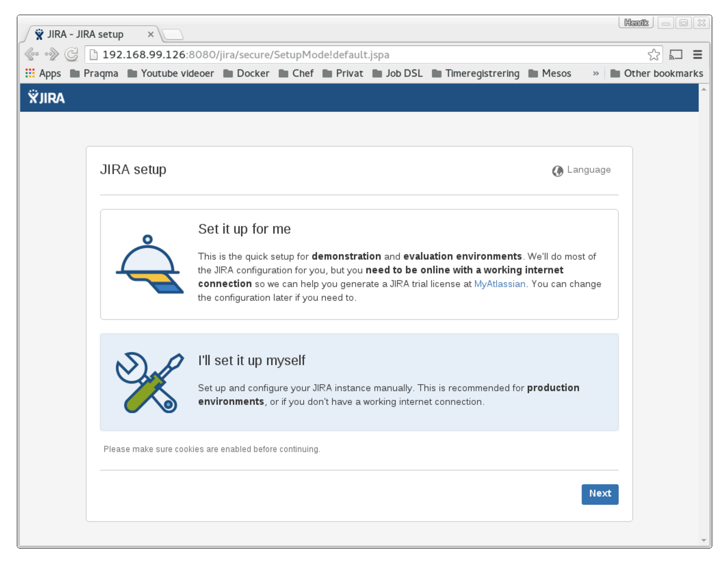Screen dimensions: 728x562
Task: Click the page icon in address bar
Action: click(x=94, y=55)
